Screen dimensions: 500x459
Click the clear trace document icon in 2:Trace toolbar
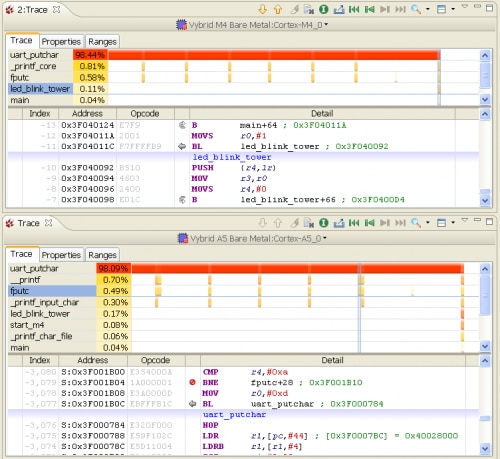309,9
